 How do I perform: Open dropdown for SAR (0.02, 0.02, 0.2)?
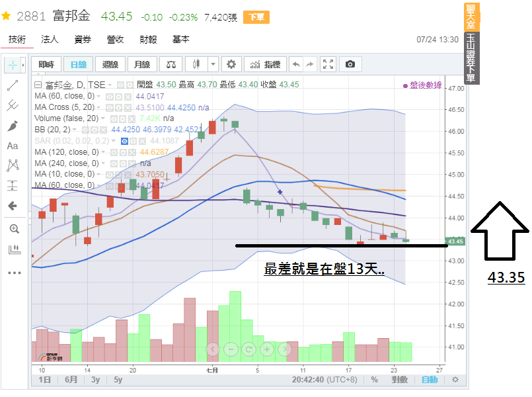pos(114,141)
